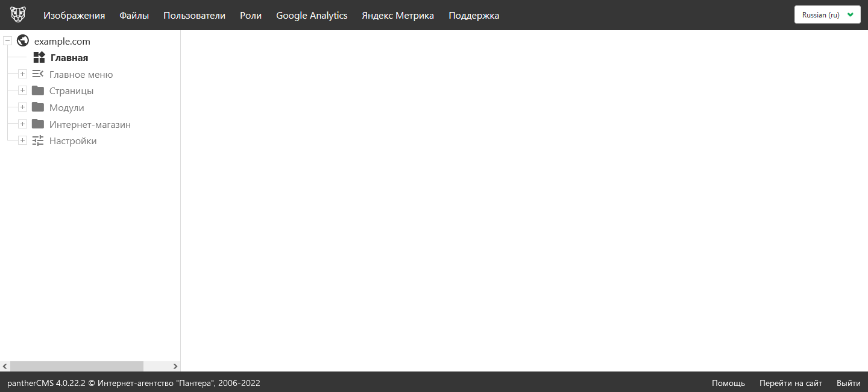Expand the Главное меню tree node
The image size is (868, 392).
coord(22,74)
